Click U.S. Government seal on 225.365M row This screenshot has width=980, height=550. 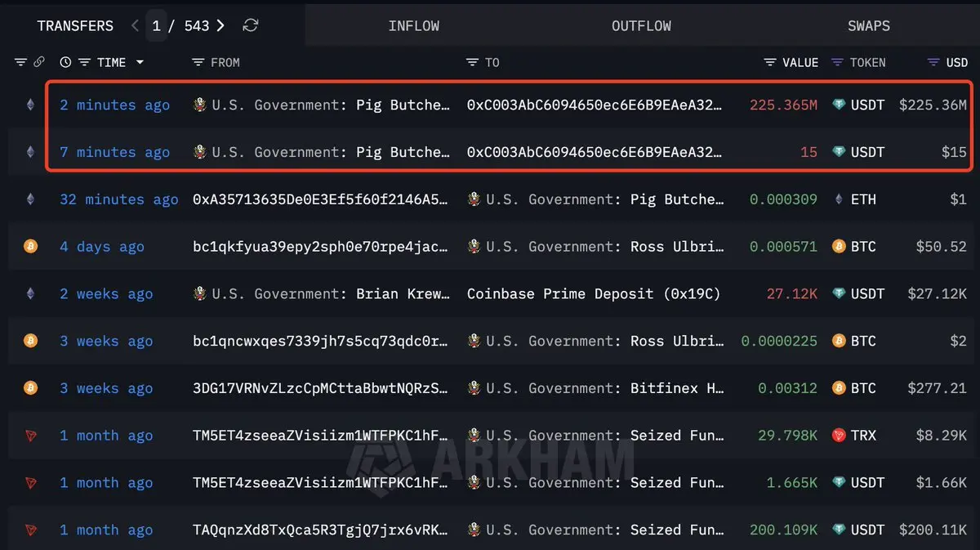point(199,105)
